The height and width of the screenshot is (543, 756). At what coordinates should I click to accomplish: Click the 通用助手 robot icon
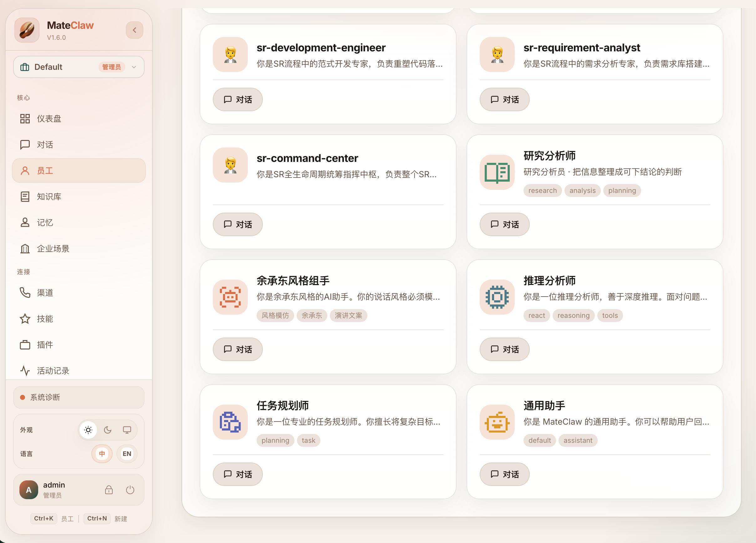coord(497,422)
